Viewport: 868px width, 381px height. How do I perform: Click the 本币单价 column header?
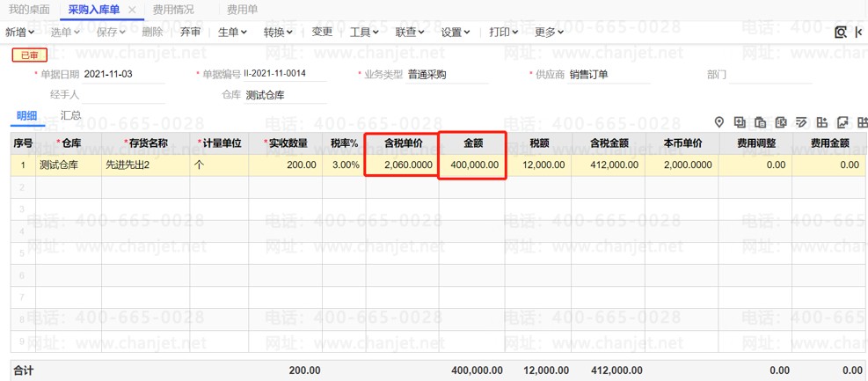point(682,143)
